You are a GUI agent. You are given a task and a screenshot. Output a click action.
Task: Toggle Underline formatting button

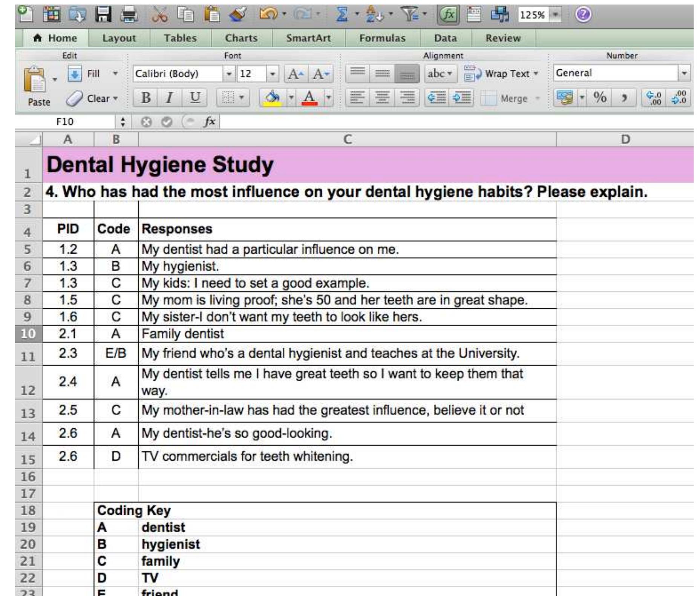195,98
